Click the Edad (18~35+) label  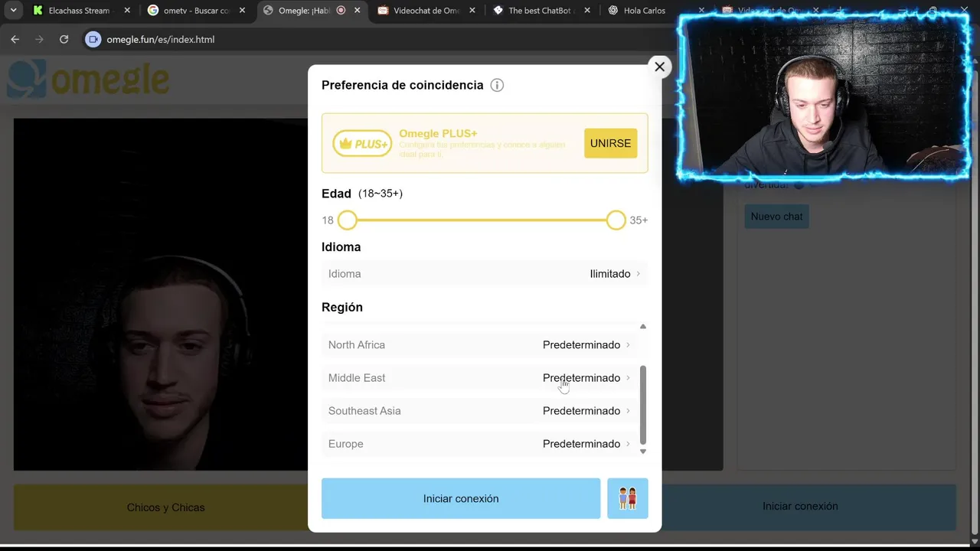click(x=362, y=194)
